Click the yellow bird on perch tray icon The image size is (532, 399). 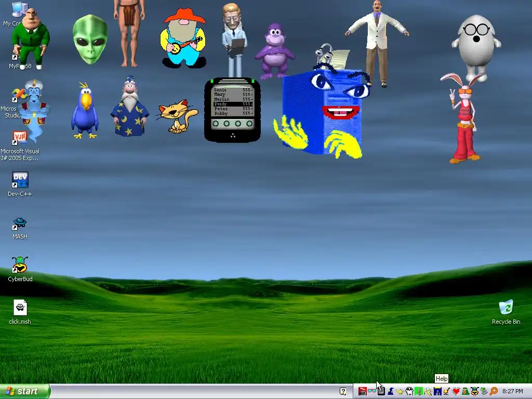pyautogui.click(x=446, y=392)
